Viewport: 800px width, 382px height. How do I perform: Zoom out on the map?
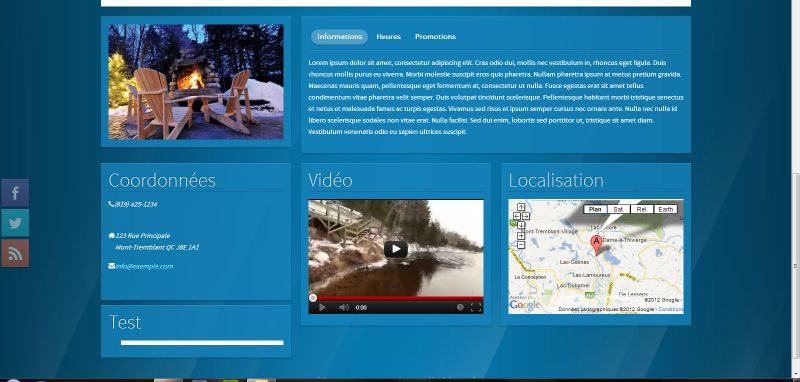[x=521, y=245]
